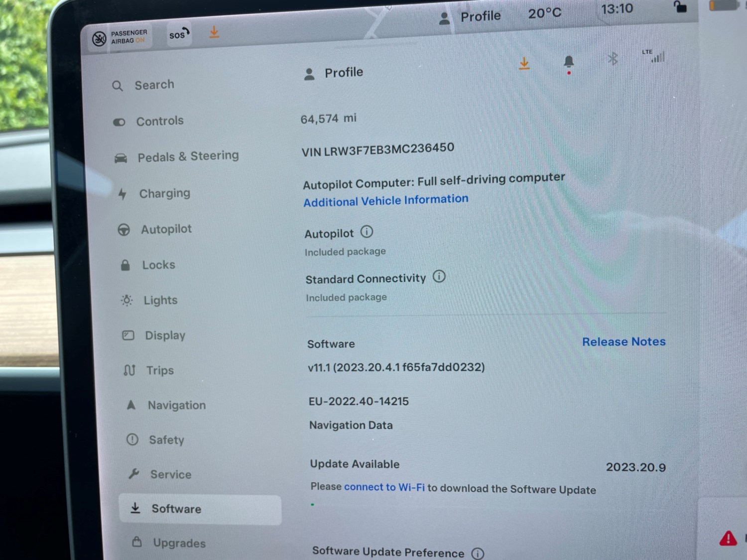Tap the Bluetooth icon
The height and width of the screenshot is (560, 747).
pyautogui.click(x=613, y=59)
